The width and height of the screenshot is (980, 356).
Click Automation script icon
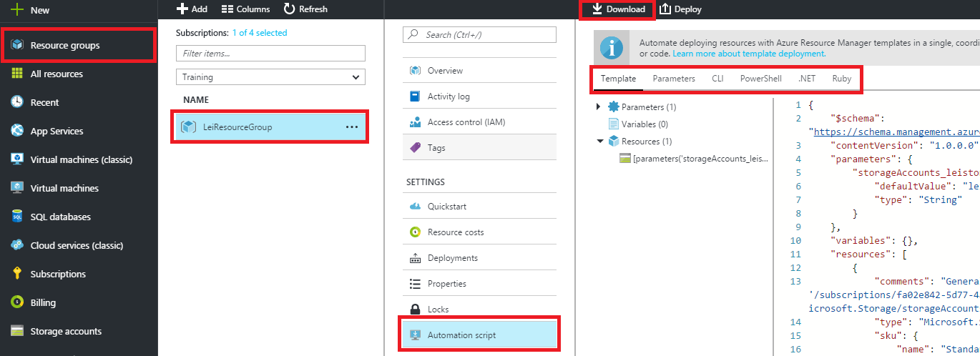(x=415, y=335)
